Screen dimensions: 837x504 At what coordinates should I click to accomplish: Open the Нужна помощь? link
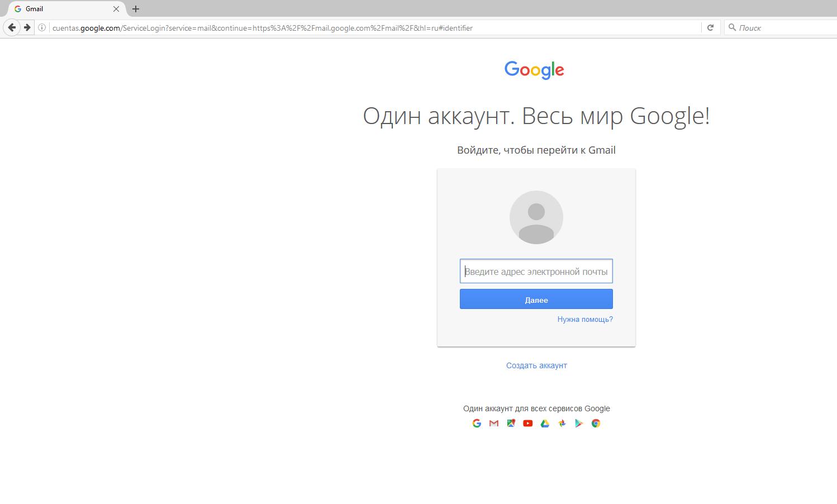(x=585, y=320)
